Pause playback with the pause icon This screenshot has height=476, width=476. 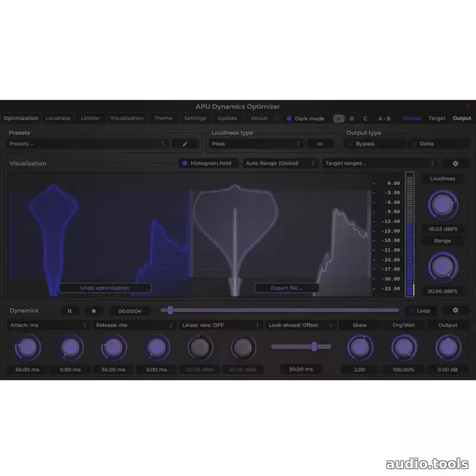(69, 311)
